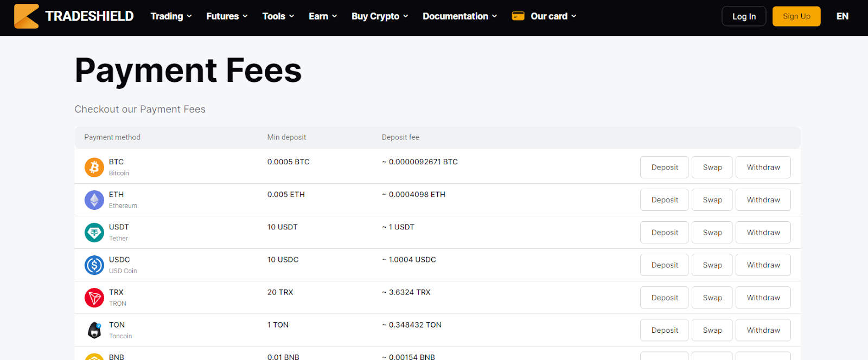The height and width of the screenshot is (360, 868).
Task: Open the Buy Crypto dropdown
Action: 380,16
